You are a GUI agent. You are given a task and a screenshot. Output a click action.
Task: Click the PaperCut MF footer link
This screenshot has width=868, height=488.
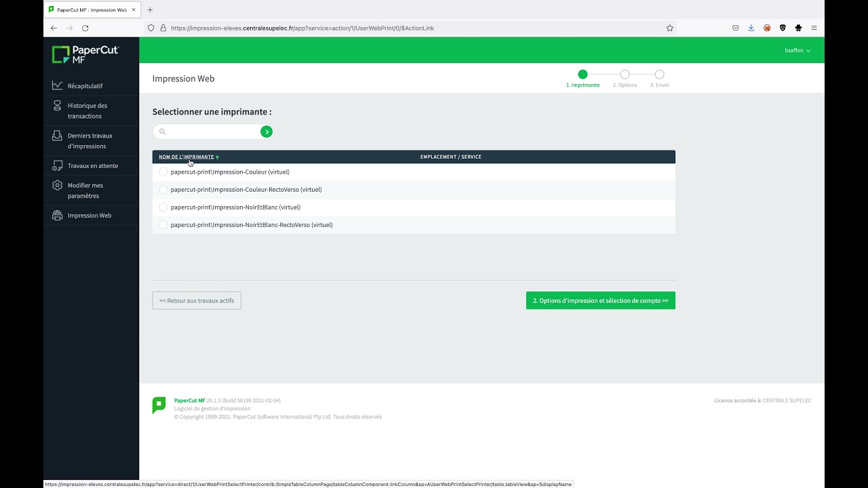pos(189,401)
